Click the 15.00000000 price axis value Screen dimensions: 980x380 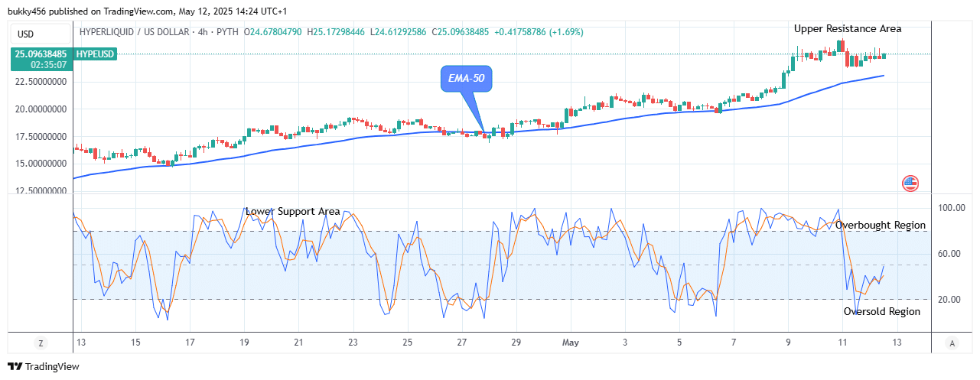[42, 163]
